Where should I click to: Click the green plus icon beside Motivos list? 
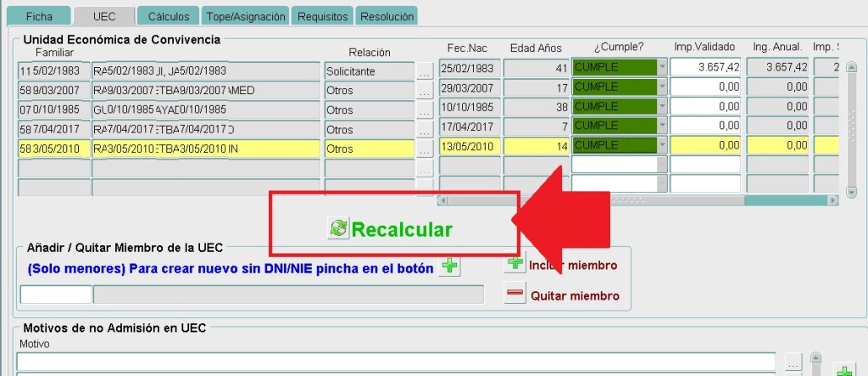843,370
